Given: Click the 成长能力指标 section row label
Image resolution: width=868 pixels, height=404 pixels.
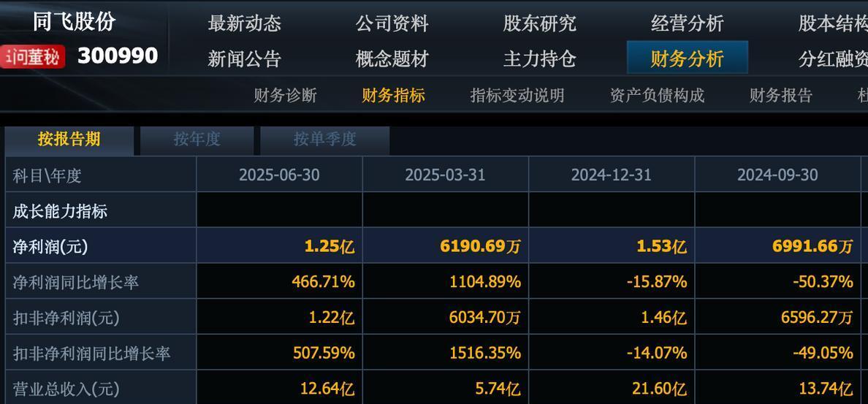Looking at the screenshot, I should 60,211.
